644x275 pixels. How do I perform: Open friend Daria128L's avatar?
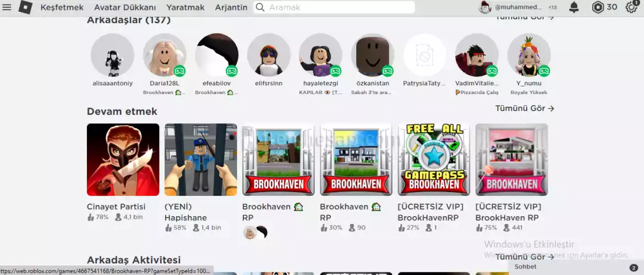tap(165, 55)
